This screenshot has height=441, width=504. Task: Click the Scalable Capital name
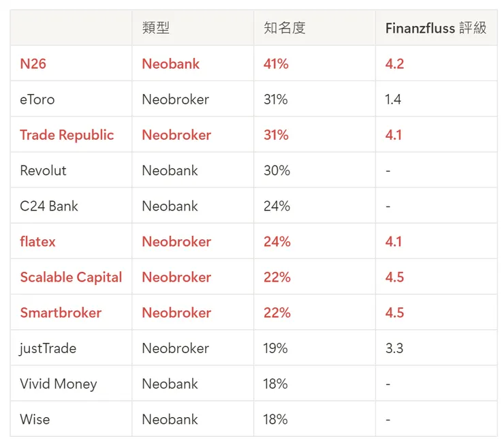(71, 277)
